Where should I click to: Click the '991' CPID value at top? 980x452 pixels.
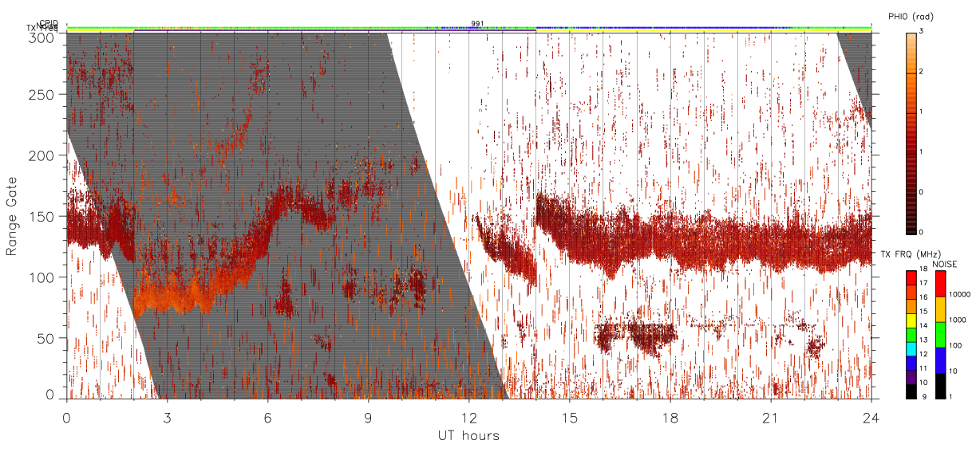tap(477, 24)
